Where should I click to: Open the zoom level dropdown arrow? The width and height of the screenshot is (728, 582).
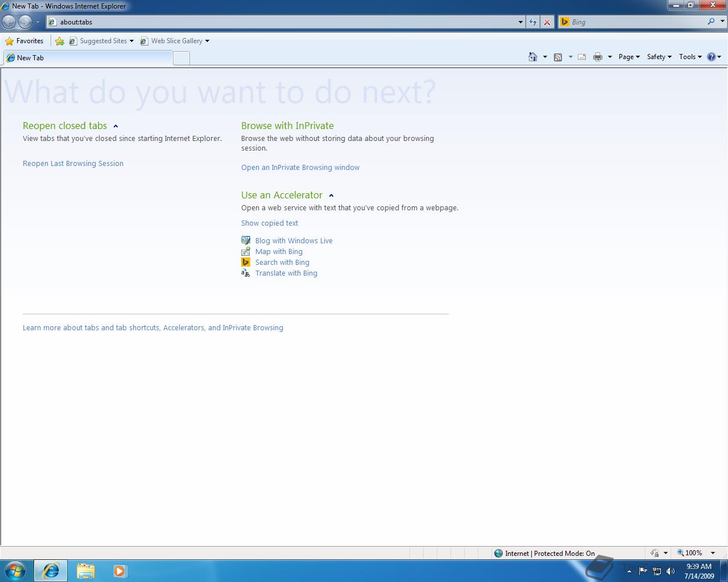click(713, 553)
